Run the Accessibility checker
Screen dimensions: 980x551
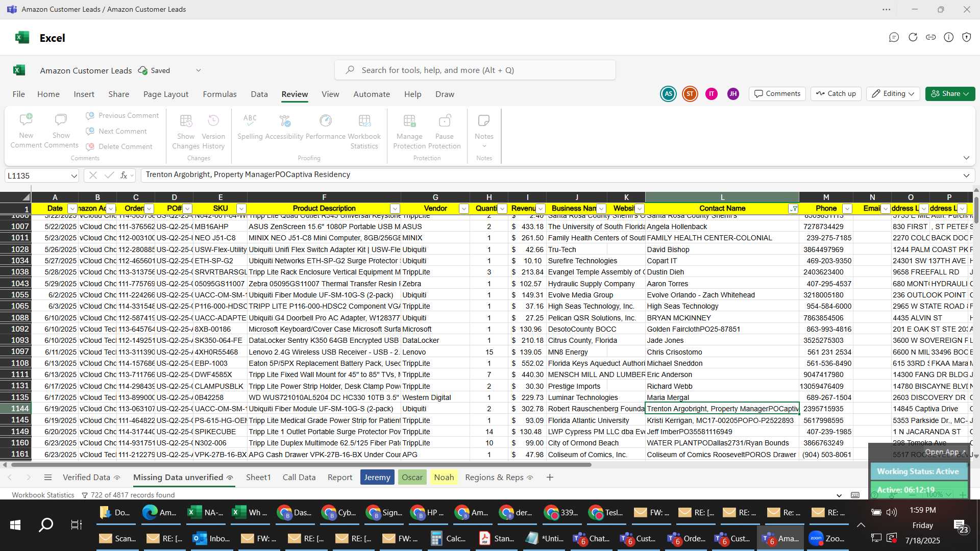(284, 127)
